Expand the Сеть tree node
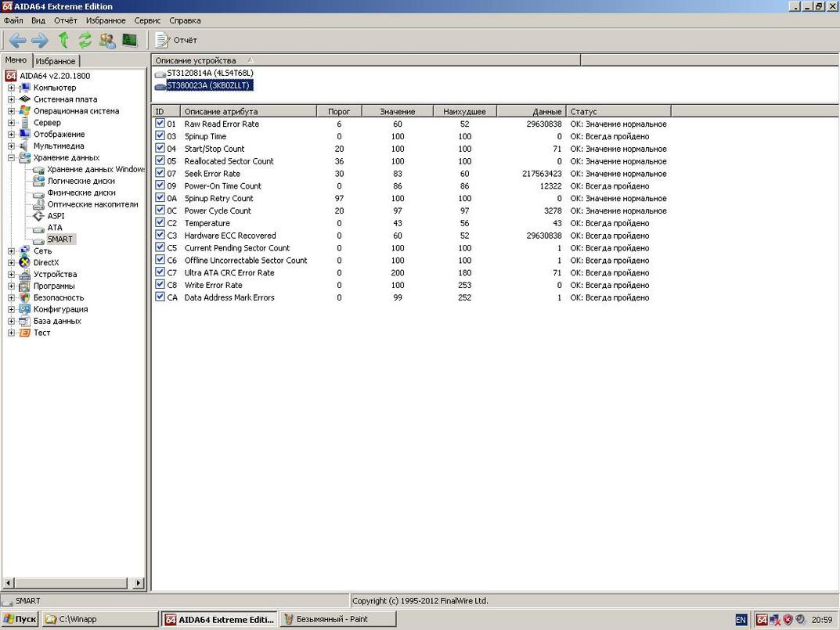840x630 pixels. 11,250
